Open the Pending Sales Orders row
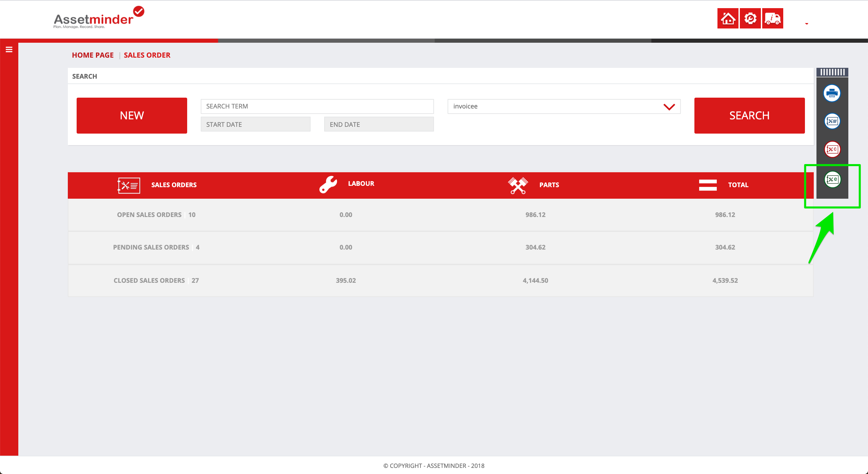The width and height of the screenshot is (868, 474). pyautogui.click(x=440, y=248)
